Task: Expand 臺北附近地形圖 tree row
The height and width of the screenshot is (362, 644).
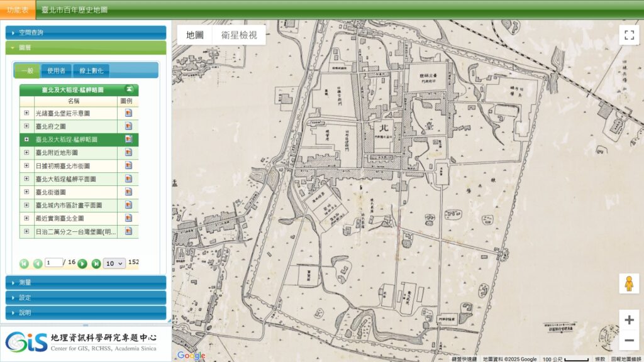Action: (x=26, y=152)
